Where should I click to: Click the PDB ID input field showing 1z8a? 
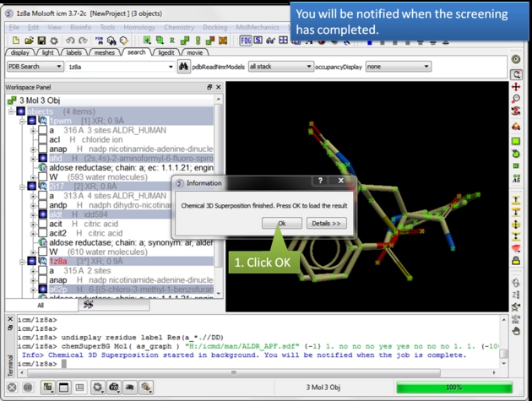(x=117, y=67)
